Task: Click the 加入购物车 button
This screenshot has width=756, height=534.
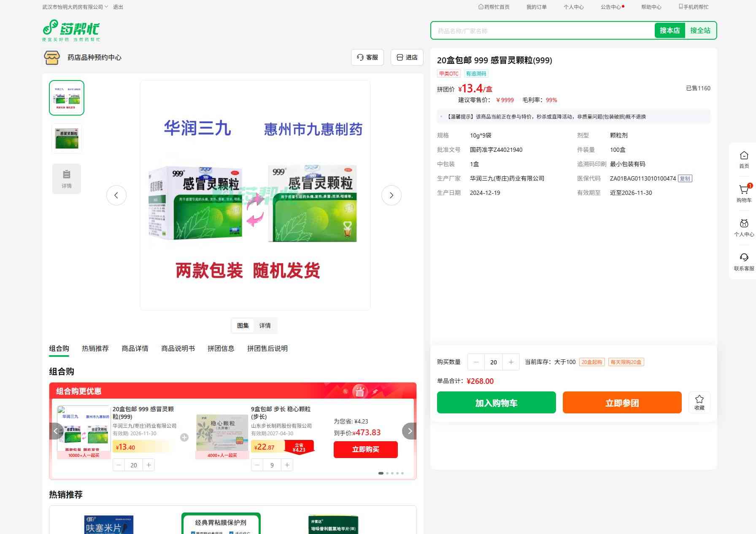Action: 496,403
